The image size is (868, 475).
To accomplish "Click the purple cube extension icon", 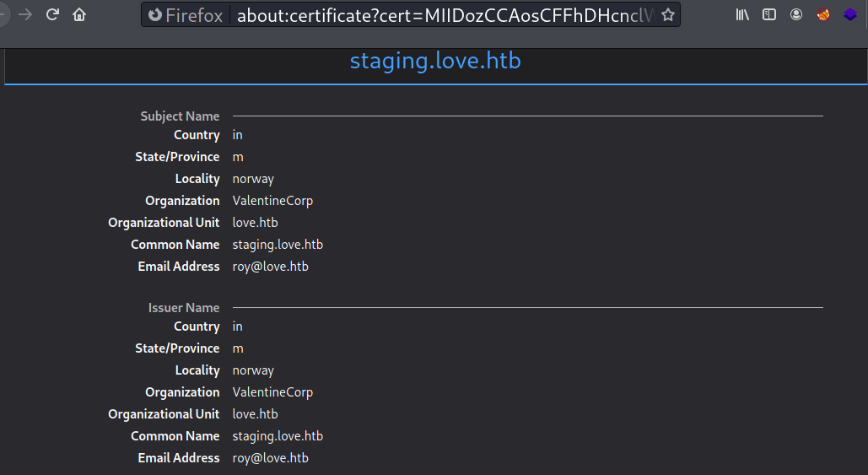I will pos(850,14).
